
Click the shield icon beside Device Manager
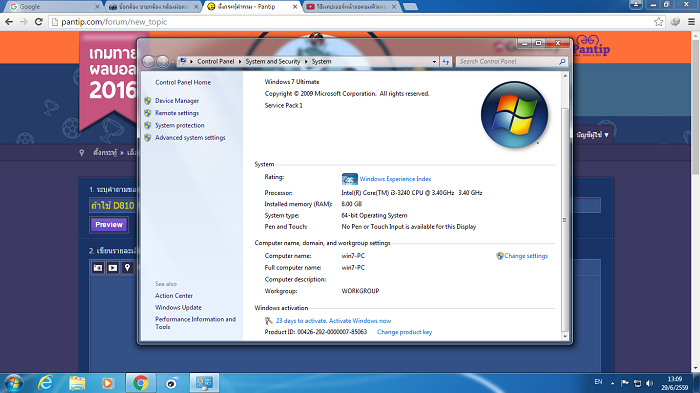(x=148, y=101)
